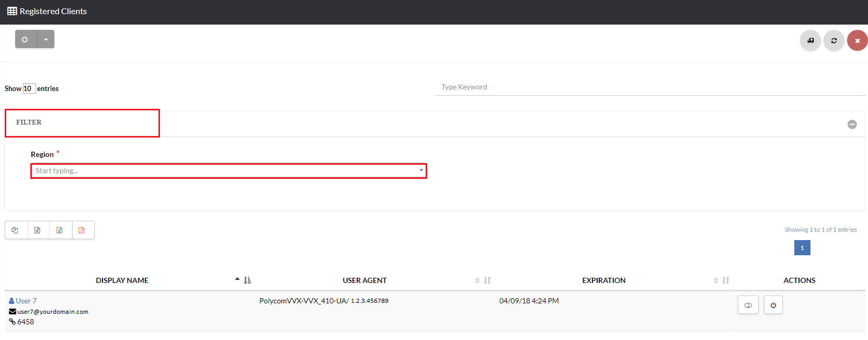868x340 pixels.
Task: Click the refresh icon button
Action: pyautogui.click(x=833, y=41)
